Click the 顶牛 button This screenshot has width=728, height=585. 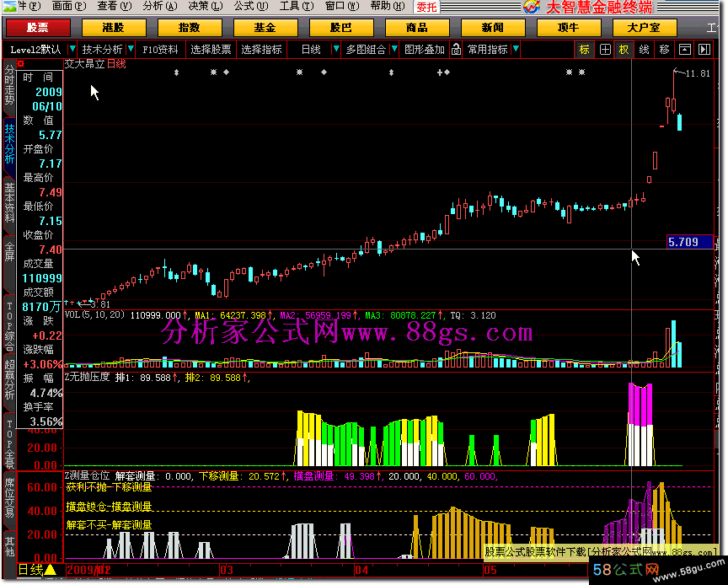(x=568, y=28)
